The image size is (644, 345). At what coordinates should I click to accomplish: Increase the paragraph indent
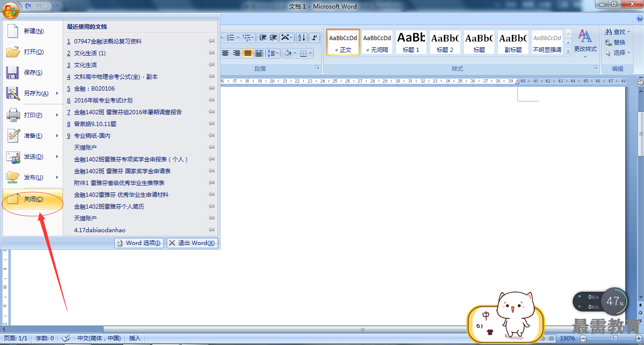tap(273, 37)
